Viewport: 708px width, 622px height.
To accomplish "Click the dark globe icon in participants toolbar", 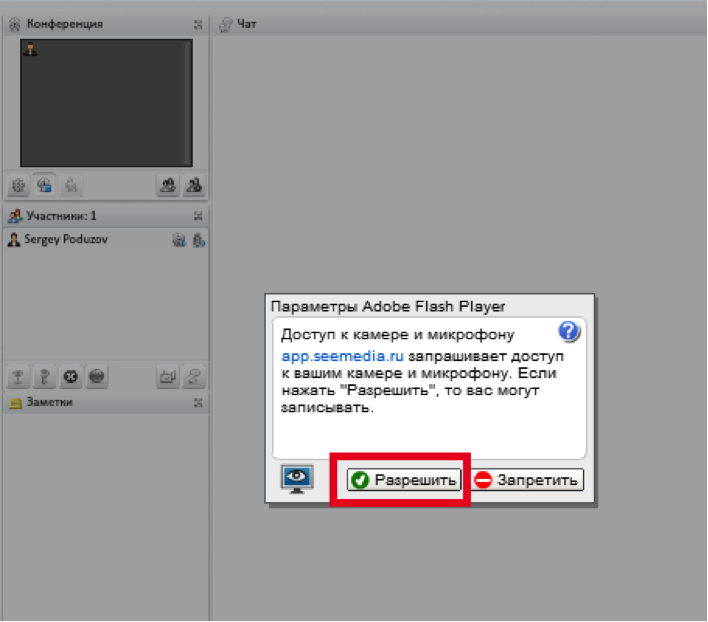I will pyautogui.click(x=97, y=376).
